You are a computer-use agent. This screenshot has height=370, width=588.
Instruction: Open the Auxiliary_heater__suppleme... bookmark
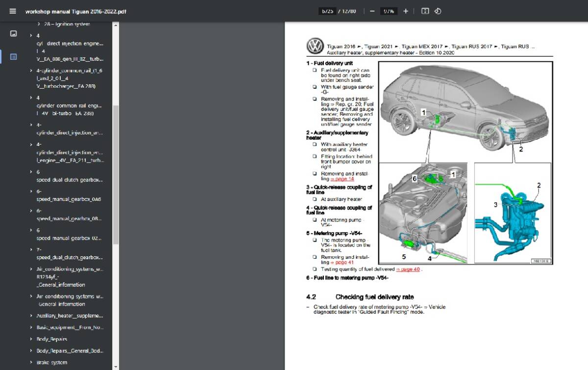[x=70, y=316]
